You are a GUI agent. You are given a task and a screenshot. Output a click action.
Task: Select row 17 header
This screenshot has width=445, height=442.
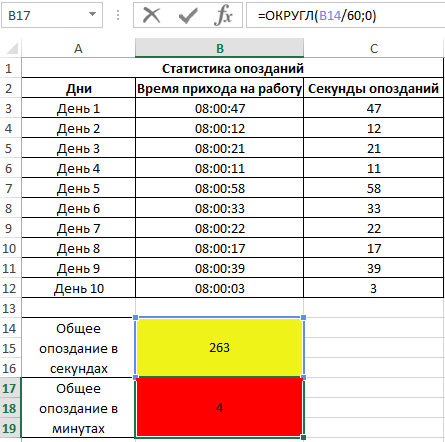pos(10,388)
